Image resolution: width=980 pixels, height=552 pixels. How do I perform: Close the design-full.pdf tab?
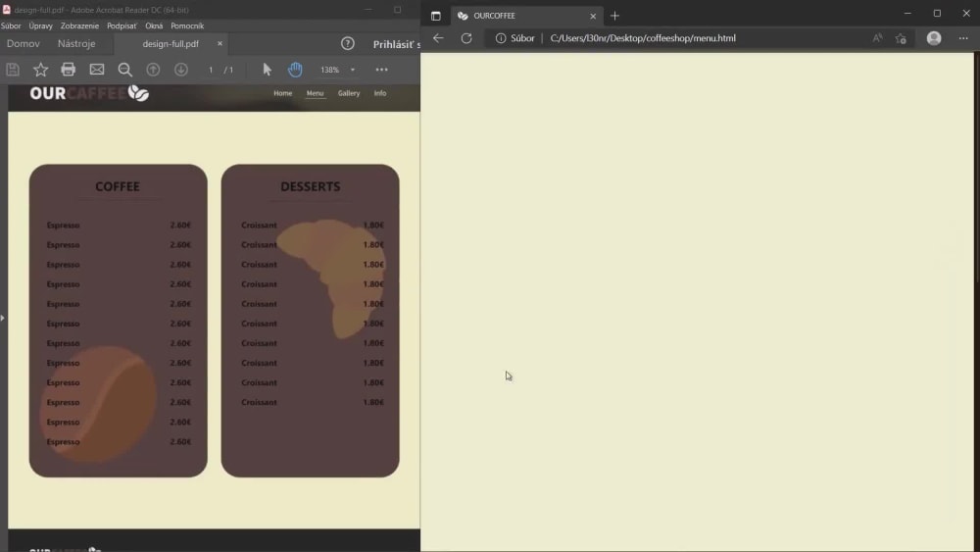click(220, 43)
